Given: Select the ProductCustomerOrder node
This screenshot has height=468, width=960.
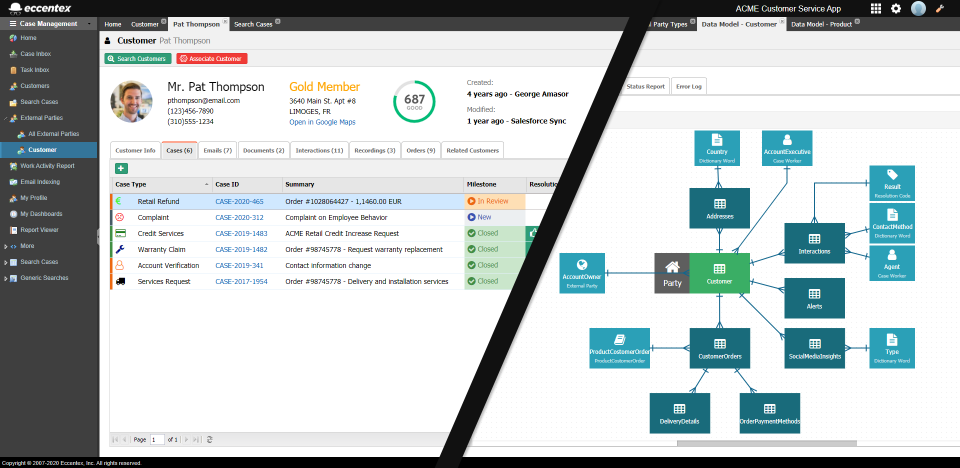Looking at the screenshot, I should (620, 348).
